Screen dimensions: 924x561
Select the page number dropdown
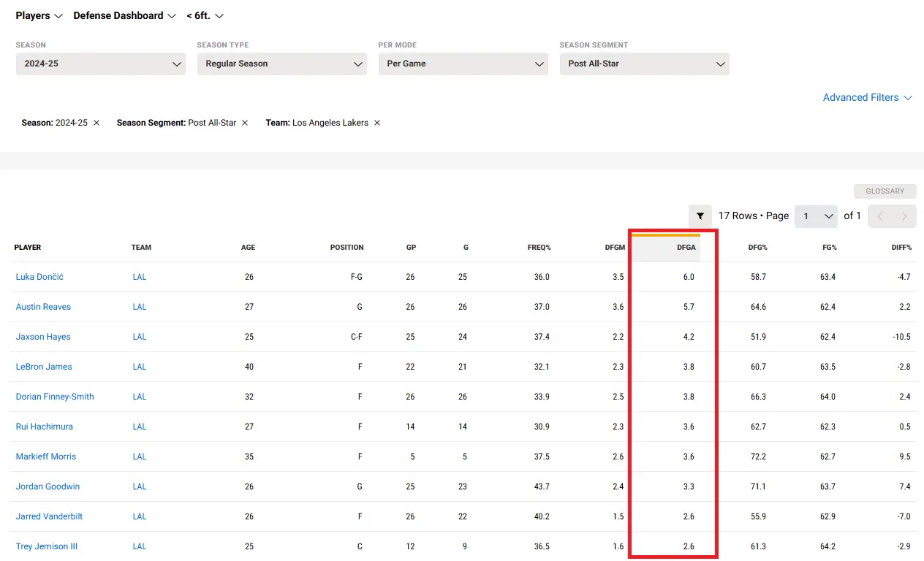816,216
